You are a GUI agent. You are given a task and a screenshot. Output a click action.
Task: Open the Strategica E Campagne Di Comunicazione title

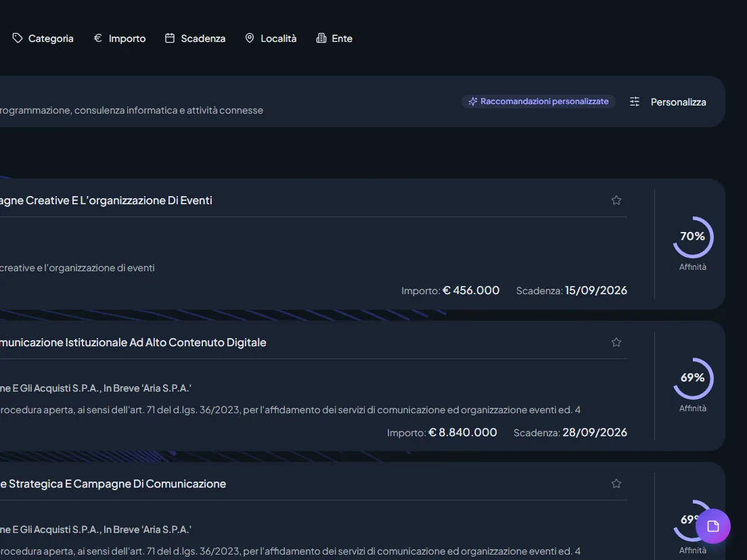(113, 484)
